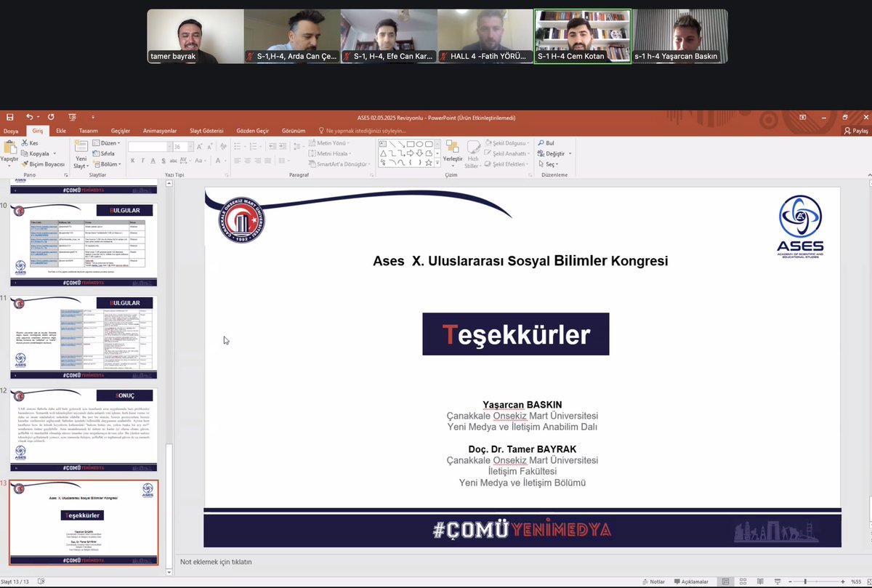Open the Şekil Efektleri dropdown
Screen dimensions: 872x588
[x=507, y=164]
